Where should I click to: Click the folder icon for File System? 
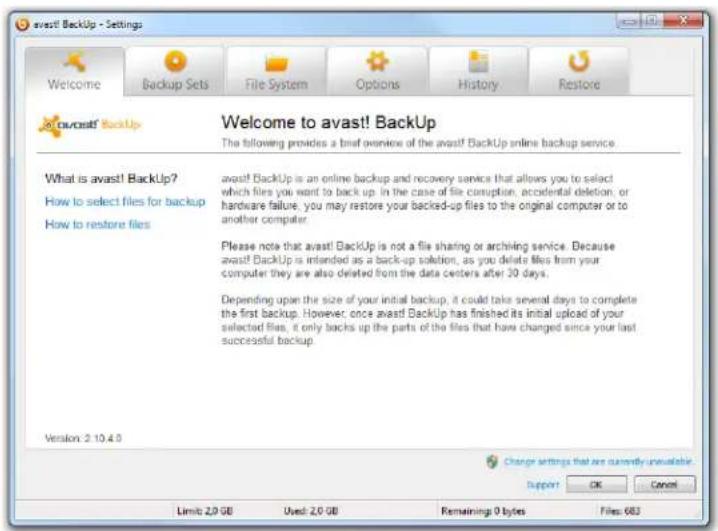(x=277, y=63)
